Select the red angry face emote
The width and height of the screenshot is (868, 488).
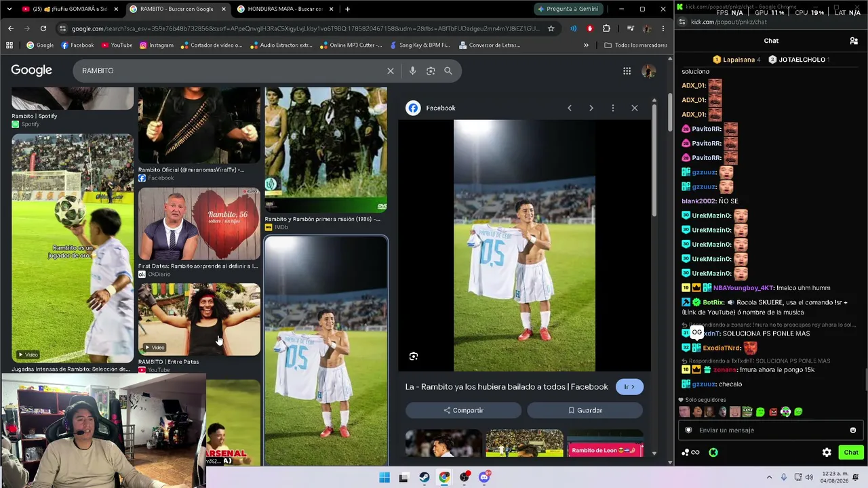pyautogui.click(x=773, y=411)
